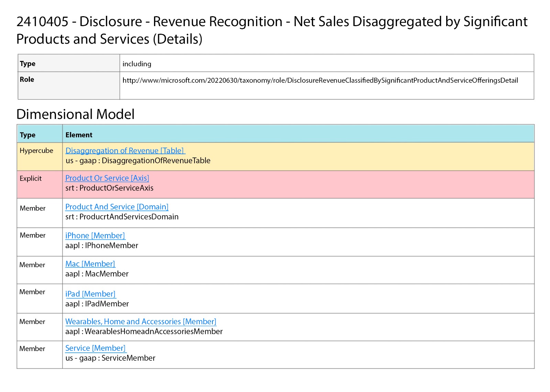
Task: Open the Product And Service [Domain] link
Action: click(x=117, y=207)
